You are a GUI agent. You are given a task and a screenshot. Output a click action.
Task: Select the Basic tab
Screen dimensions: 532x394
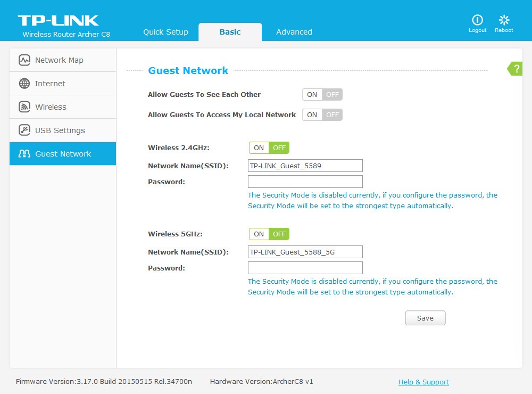(x=230, y=32)
